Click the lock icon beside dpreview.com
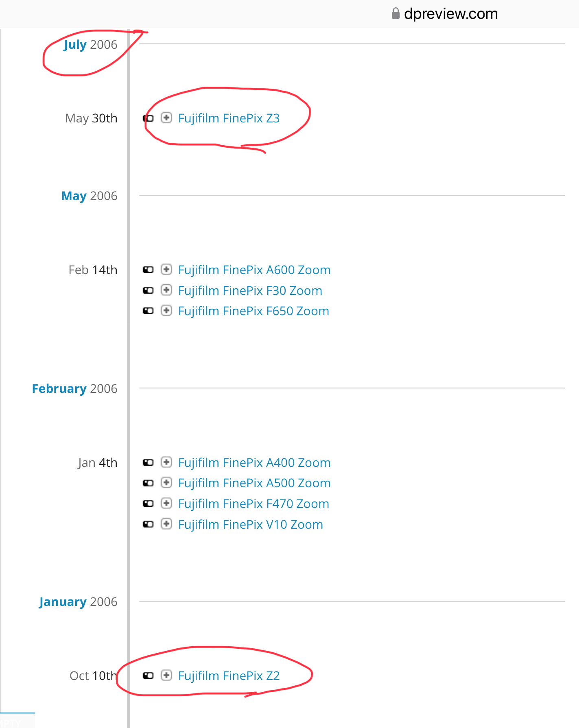This screenshot has width=579, height=728. tap(395, 13)
